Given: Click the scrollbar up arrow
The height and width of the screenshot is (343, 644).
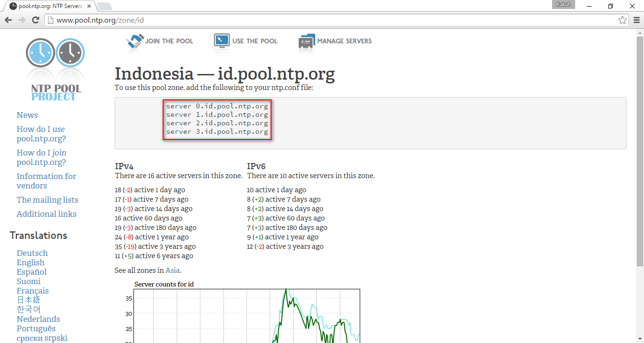Looking at the screenshot, I should tap(640, 33).
